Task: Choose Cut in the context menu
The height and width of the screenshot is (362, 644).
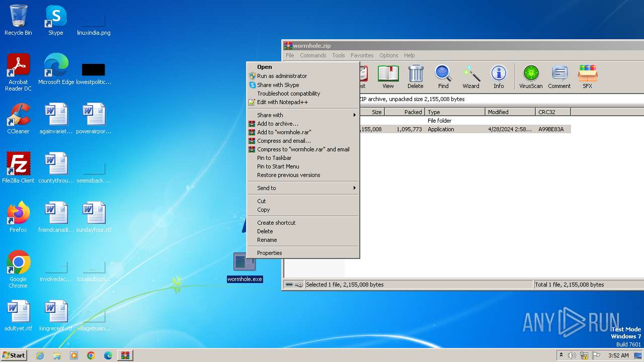Action: click(x=303, y=201)
